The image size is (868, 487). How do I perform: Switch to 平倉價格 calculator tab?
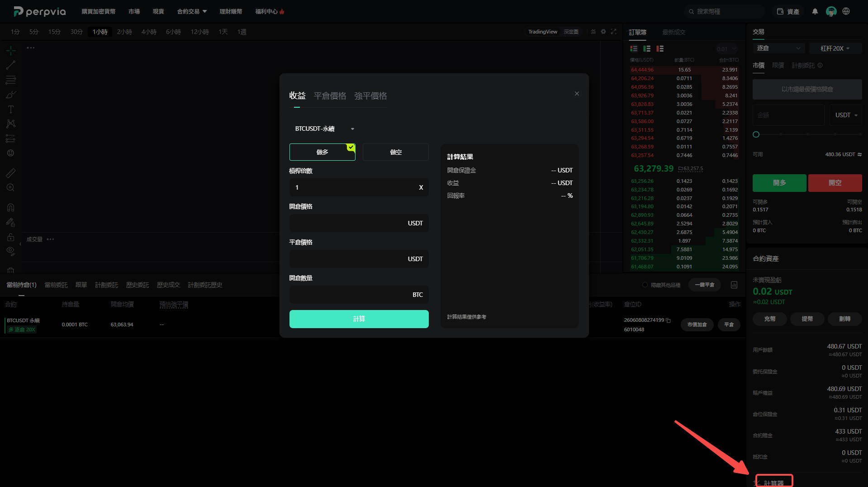coord(330,96)
